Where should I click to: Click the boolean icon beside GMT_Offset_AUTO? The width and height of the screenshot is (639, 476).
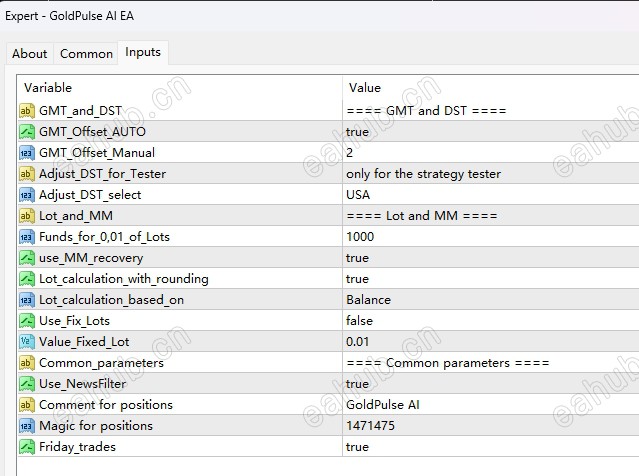(26, 132)
